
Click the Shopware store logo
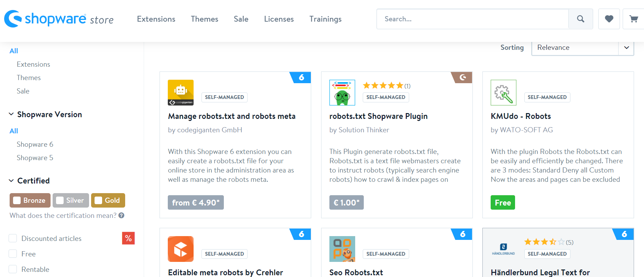59,19
